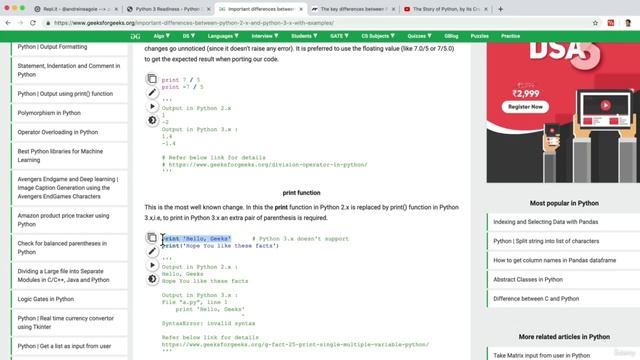Open Python Output Formatting sidebar link
Screen dimensions: 640x360
(52, 47)
